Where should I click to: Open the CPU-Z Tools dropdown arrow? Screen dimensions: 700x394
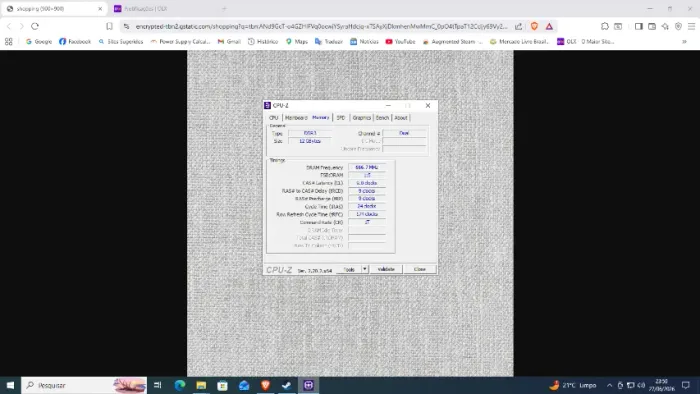pyautogui.click(x=365, y=269)
